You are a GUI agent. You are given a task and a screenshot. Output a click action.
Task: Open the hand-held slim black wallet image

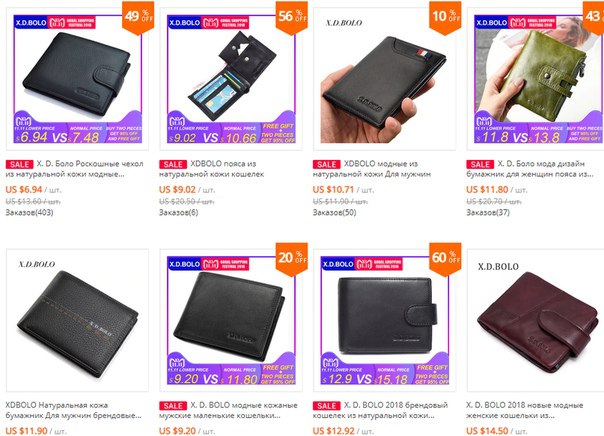pos(384,79)
